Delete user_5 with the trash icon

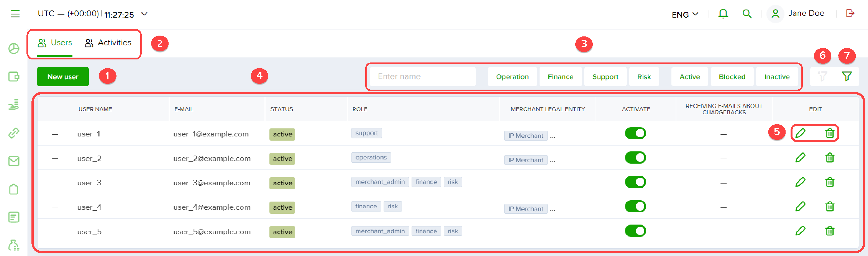point(830,231)
